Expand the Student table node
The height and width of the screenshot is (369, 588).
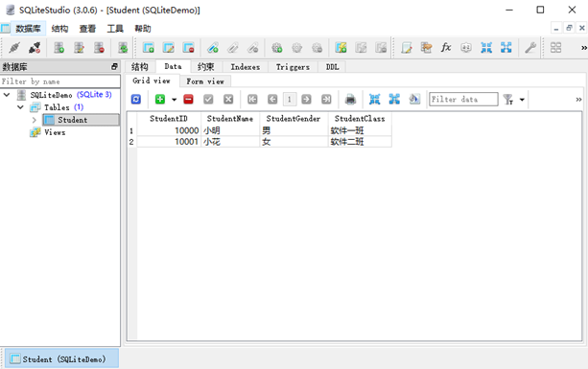[35, 120]
